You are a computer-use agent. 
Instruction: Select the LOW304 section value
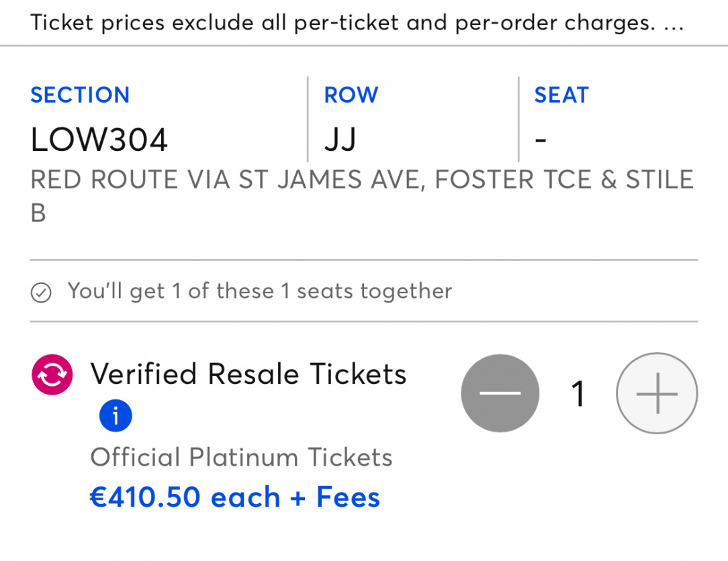click(99, 140)
